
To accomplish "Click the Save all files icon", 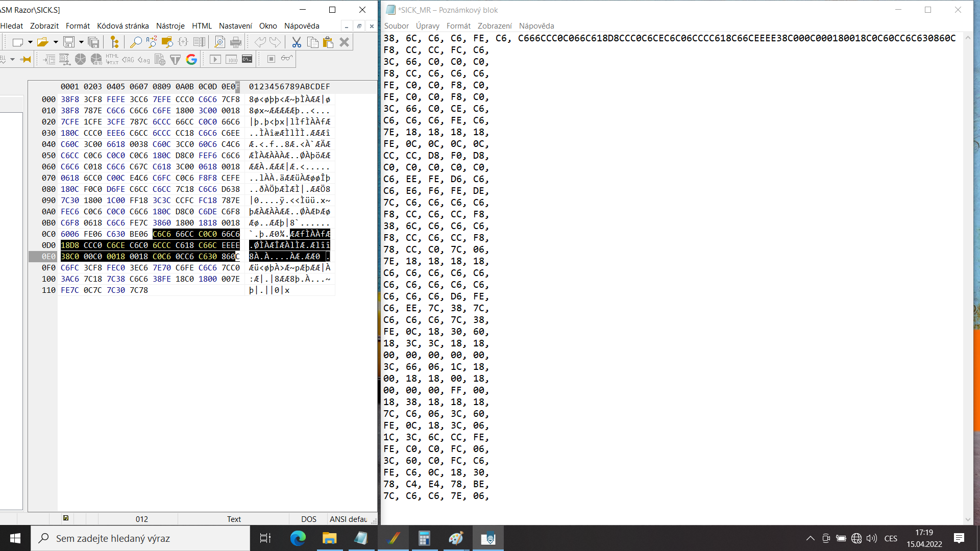I will click(93, 42).
